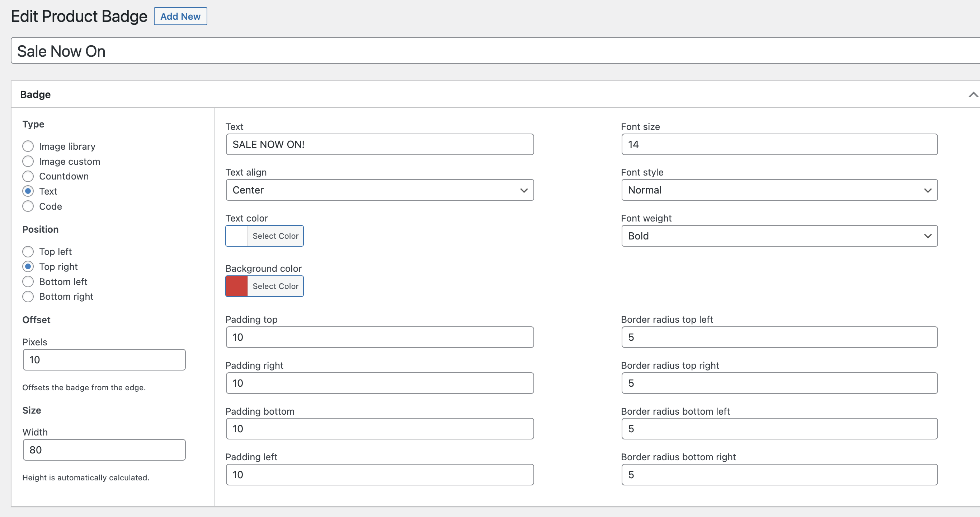The image size is (980, 517).
Task: Click the Add New button
Action: coord(180,17)
